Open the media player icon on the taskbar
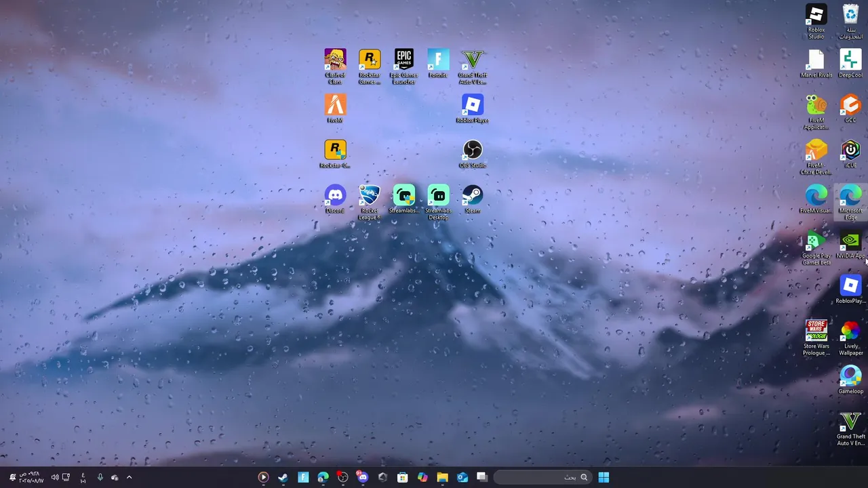The width and height of the screenshot is (868, 488). [263, 477]
